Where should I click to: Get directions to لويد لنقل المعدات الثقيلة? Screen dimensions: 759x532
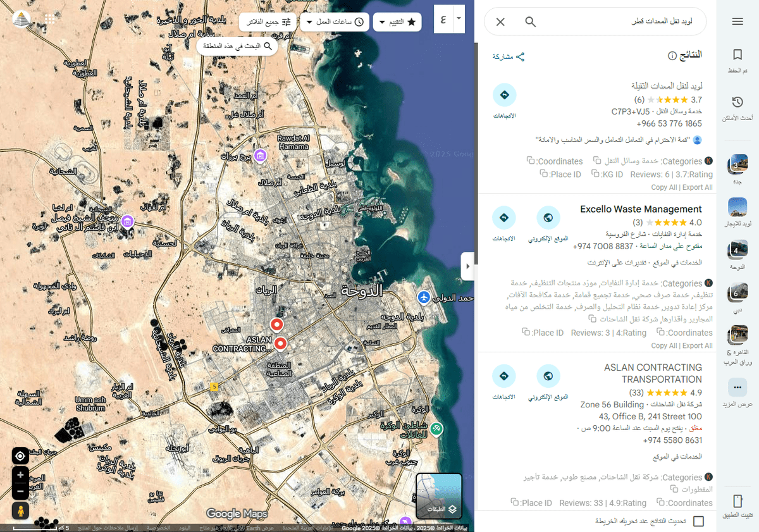[504, 94]
